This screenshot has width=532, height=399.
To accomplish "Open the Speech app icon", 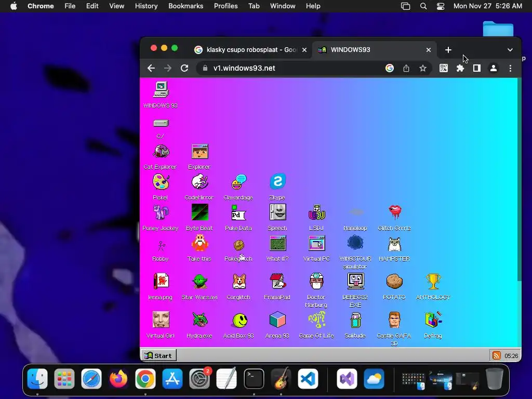I will point(277,212).
